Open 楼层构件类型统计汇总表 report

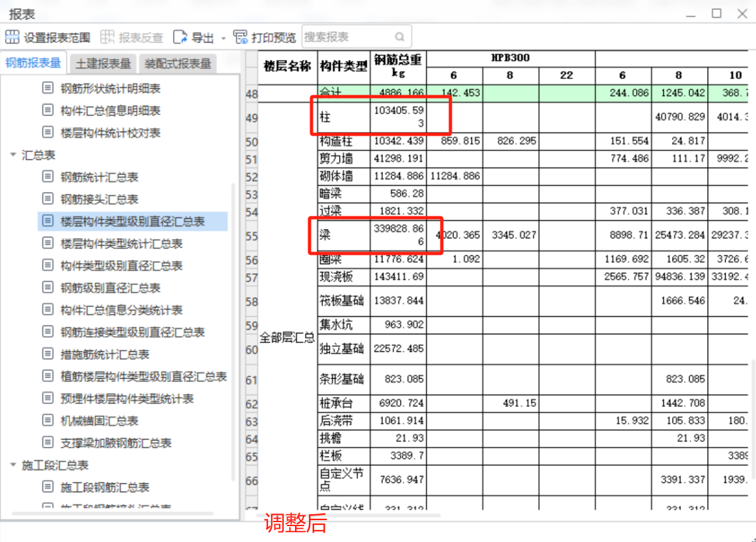122,244
